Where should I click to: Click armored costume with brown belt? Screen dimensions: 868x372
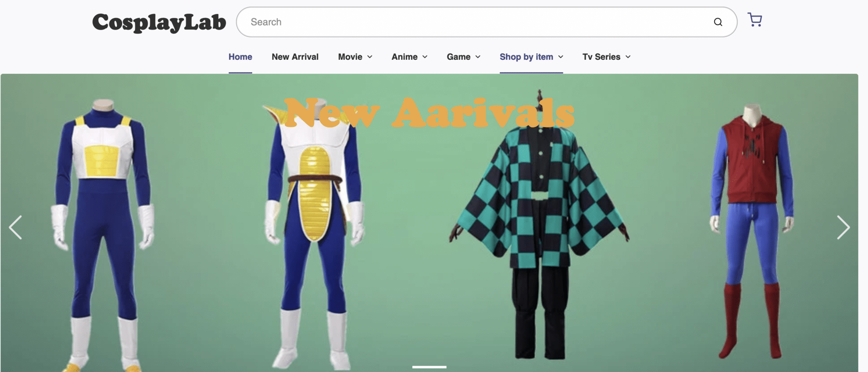pos(314,233)
